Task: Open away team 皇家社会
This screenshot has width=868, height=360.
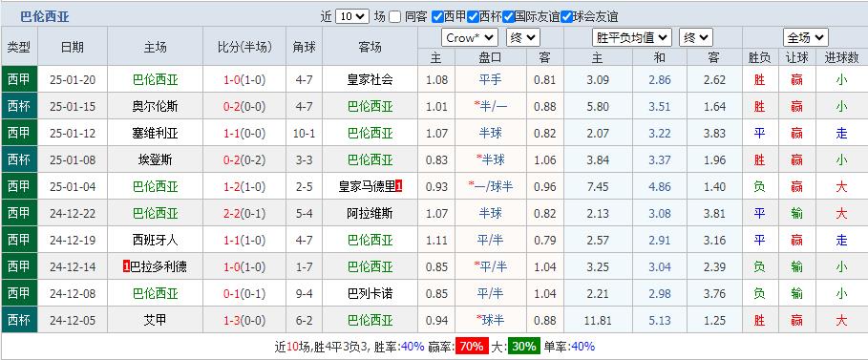Action: 370,80
